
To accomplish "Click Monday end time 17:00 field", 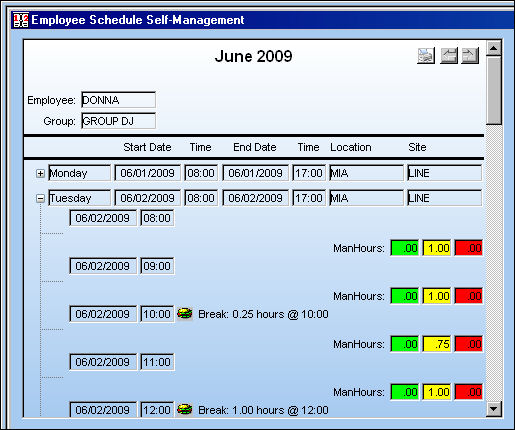I will (x=309, y=173).
